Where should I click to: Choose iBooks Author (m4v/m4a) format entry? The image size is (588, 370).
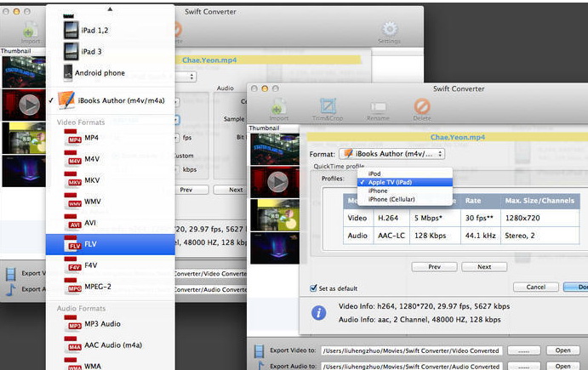click(111, 100)
